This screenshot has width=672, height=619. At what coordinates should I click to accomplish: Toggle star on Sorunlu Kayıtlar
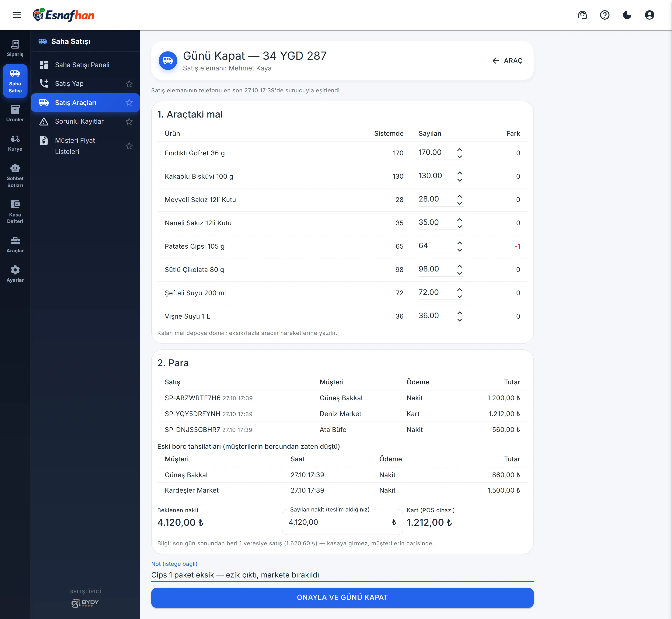coord(129,122)
